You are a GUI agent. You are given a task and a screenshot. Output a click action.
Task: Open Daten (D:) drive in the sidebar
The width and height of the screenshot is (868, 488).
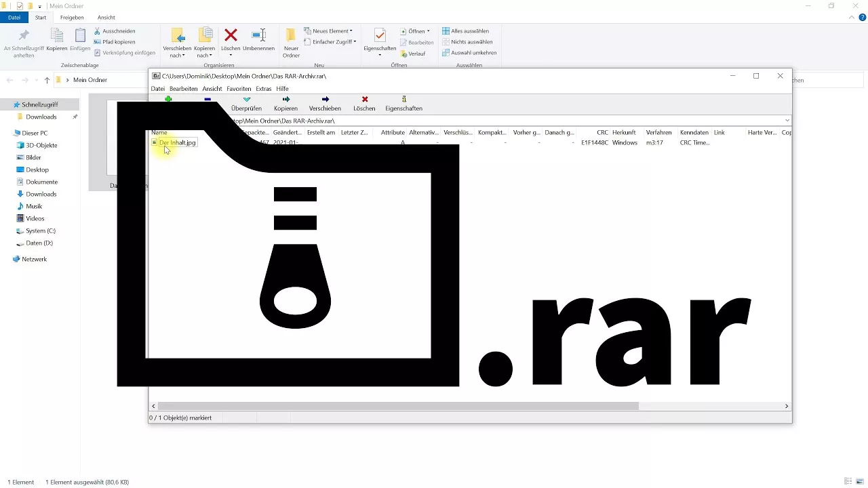(39, 243)
